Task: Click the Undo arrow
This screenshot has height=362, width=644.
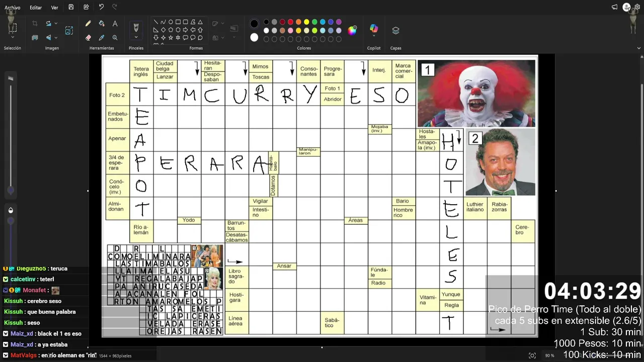Action: pos(101,7)
